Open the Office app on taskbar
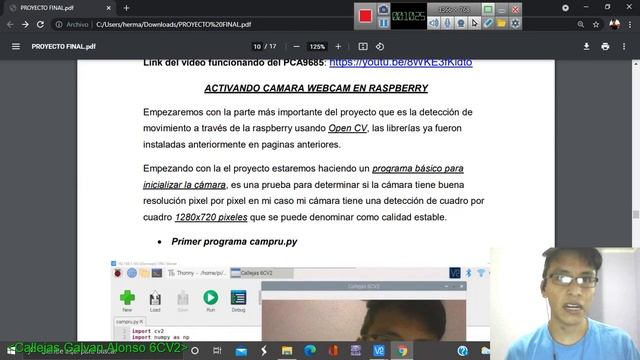640x360 pixels. click(x=333, y=351)
